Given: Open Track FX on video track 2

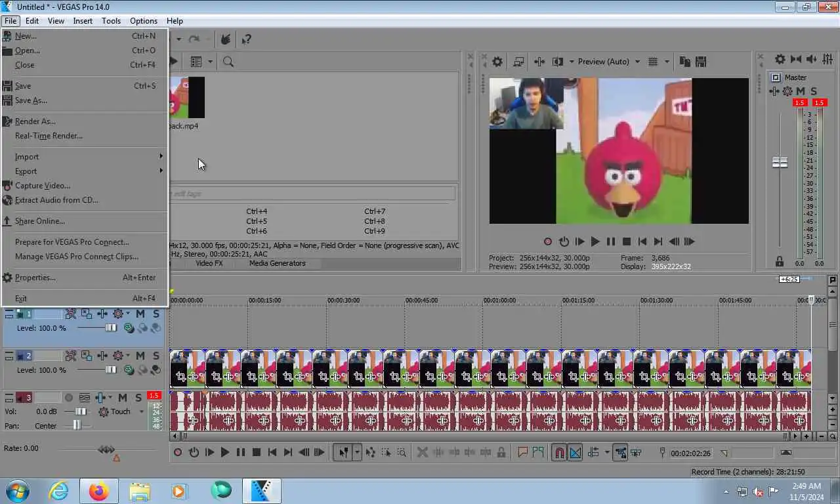Looking at the screenshot, I should tap(102, 356).
